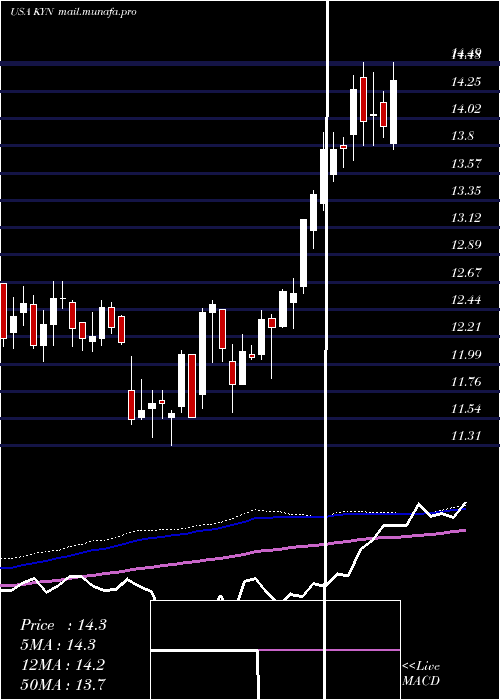Click the 11.76 price axis label
500x700 pixels.
(466, 382)
